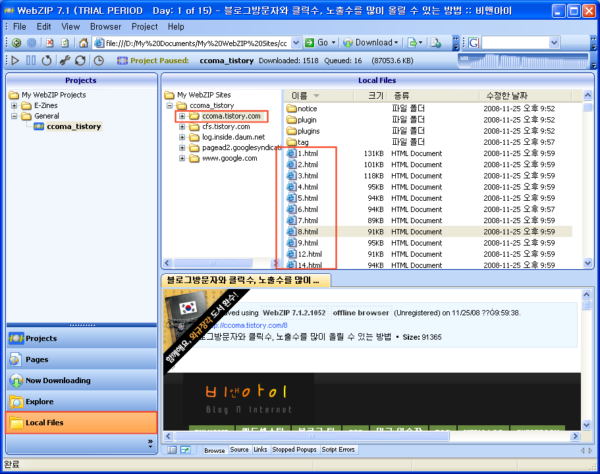The width and height of the screenshot is (600, 474).
Task: Click the preview horizontal scrollbar right arrow
Action: pyautogui.click(x=575, y=436)
